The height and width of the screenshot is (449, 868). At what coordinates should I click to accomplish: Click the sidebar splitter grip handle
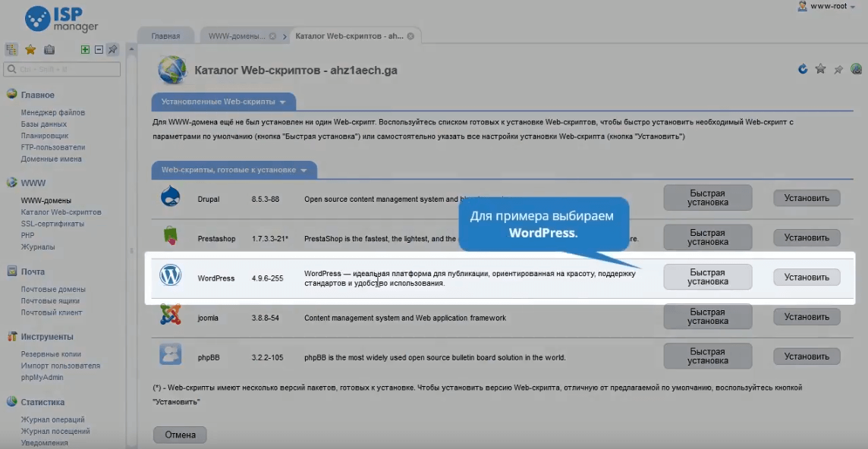point(132,251)
